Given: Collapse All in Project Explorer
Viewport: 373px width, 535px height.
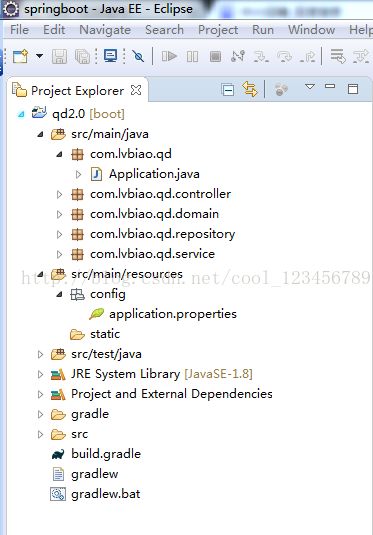Looking at the screenshot, I should click(228, 90).
